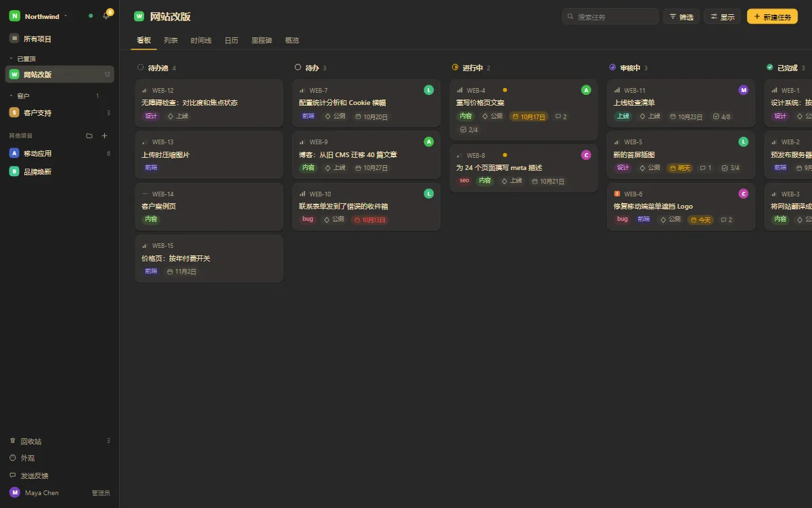Switch to the 时间线 tab

point(201,41)
